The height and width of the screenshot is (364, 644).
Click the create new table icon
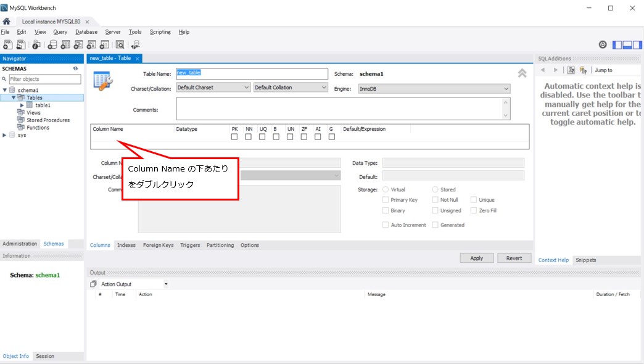click(65, 44)
